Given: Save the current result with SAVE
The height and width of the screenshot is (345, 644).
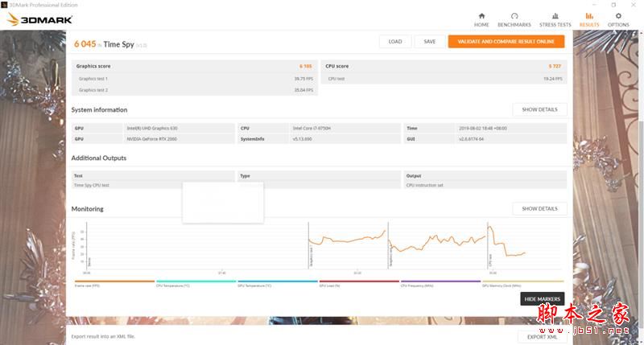Looking at the screenshot, I should point(430,42).
